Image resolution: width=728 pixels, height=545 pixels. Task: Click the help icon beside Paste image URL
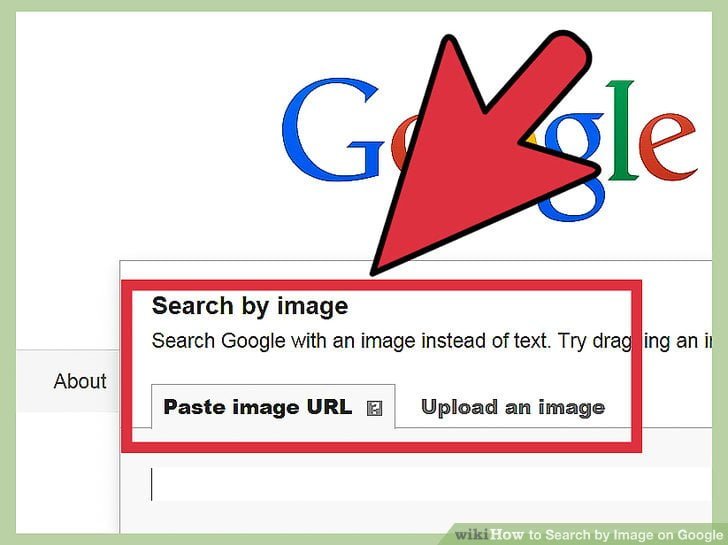[374, 409]
